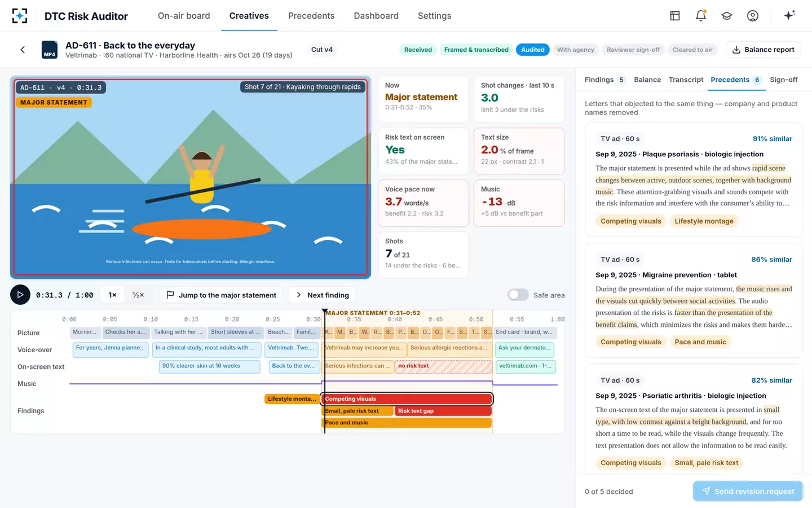Click the 'no risk text' timeline segment

[x=443, y=366]
